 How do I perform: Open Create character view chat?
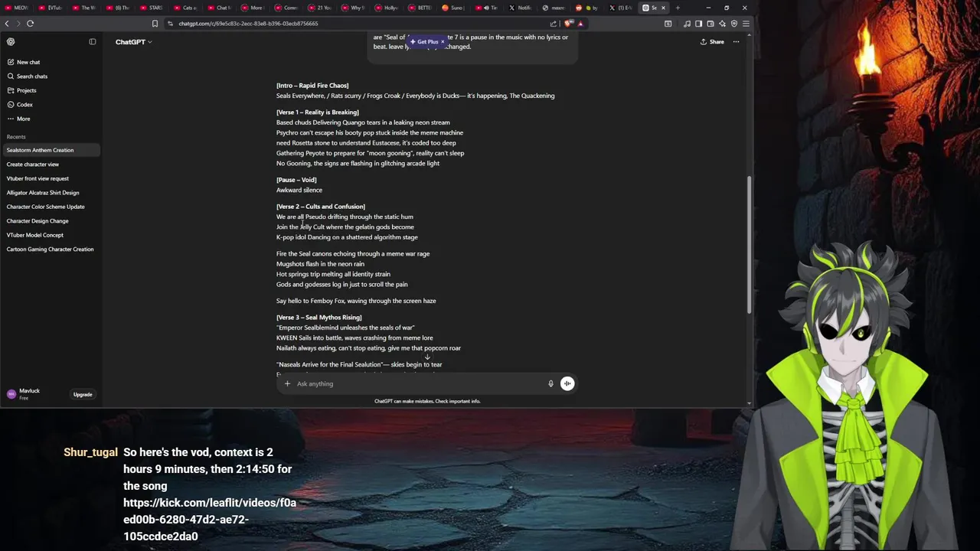(x=51, y=165)
